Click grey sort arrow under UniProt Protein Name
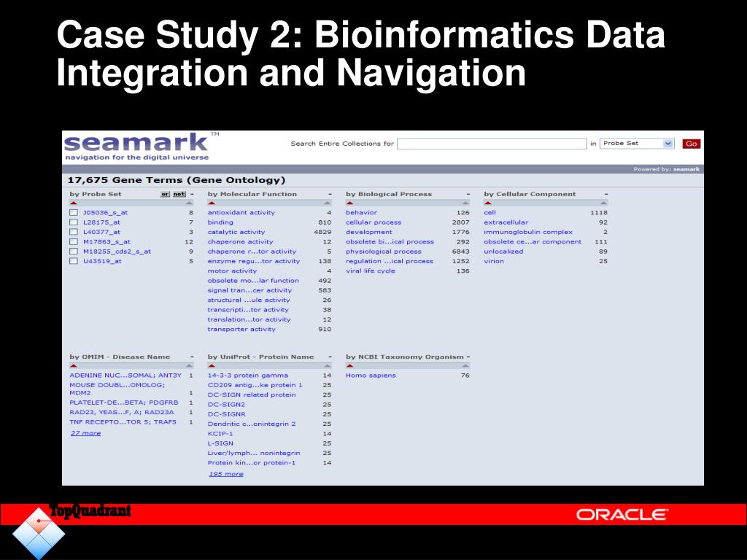This screenshot has height=560, width=747. point(328,366)
